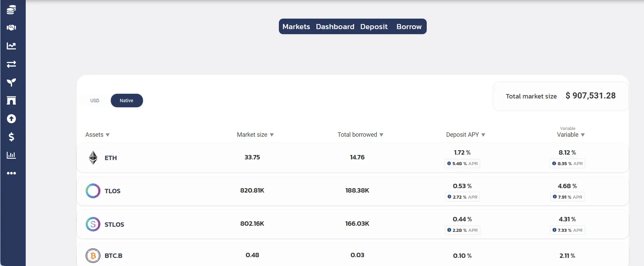The height and width of the screenshot is (266, 644).
Task: Click the upward arrow circle sidebar icon
Action: (11, 119)
